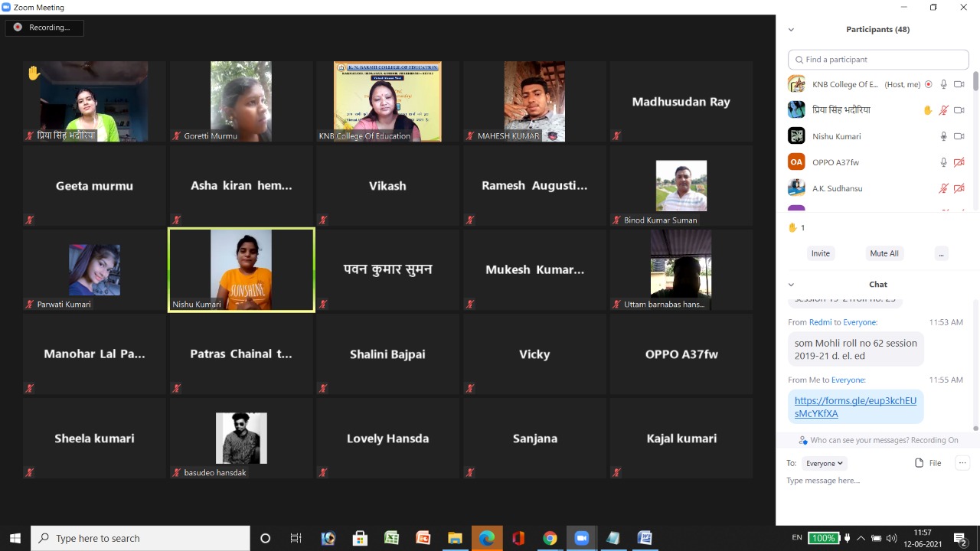Screen dimensions: 980x551
Task: Unmute A.K. Sudhansu in participants list
Action: (x=943, y=188)
